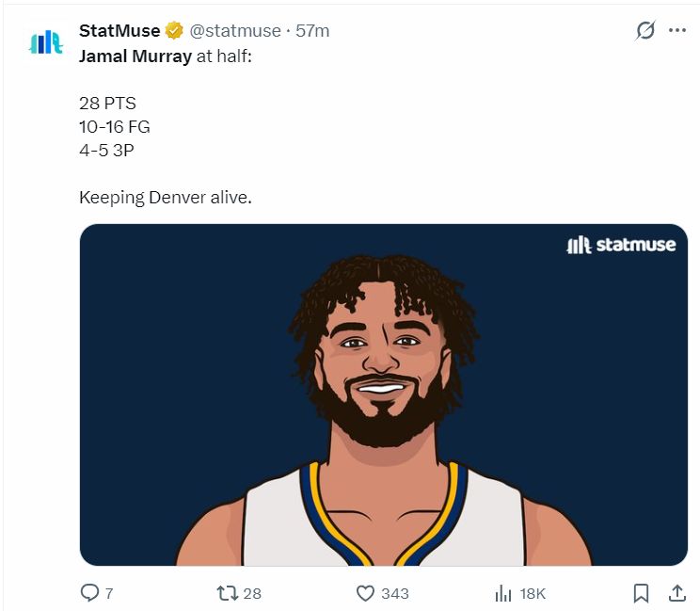This screenshot has height=611, width=700.
Task: Click the gold verified badge
Action: point(175,31)
